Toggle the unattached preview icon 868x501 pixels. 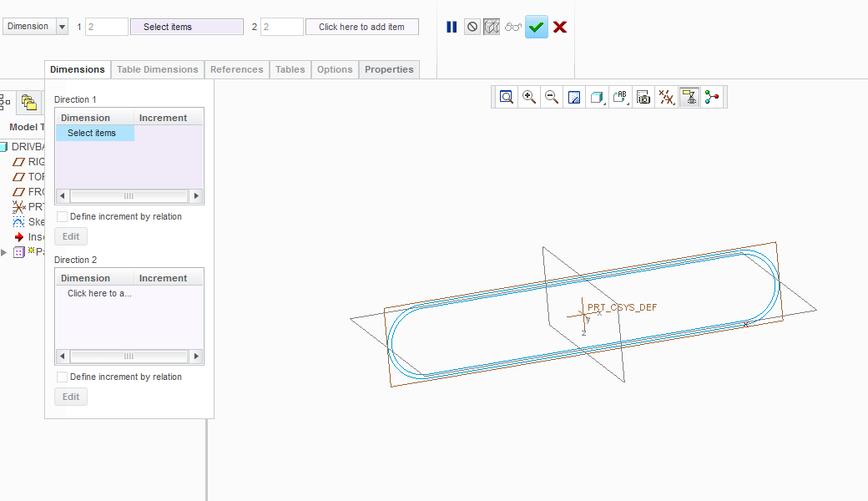coord(492,27)
